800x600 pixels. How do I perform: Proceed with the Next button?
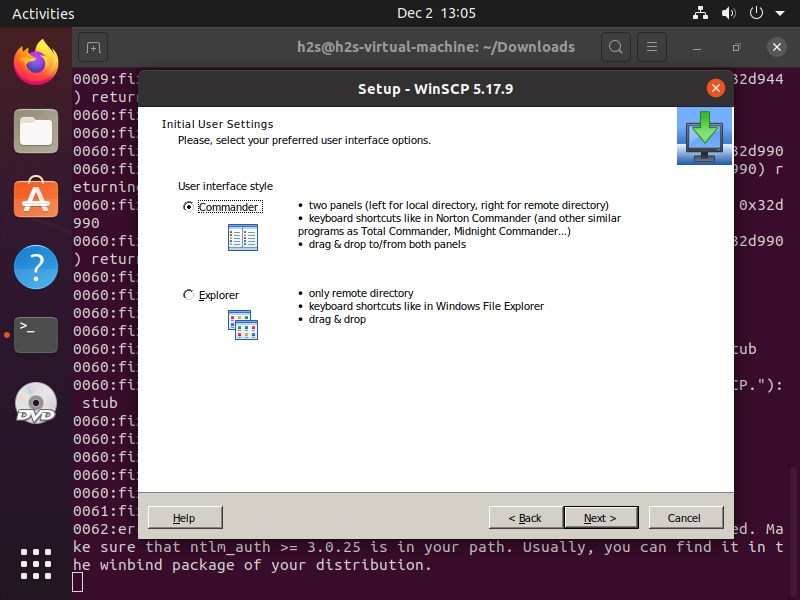pos(601,518)
